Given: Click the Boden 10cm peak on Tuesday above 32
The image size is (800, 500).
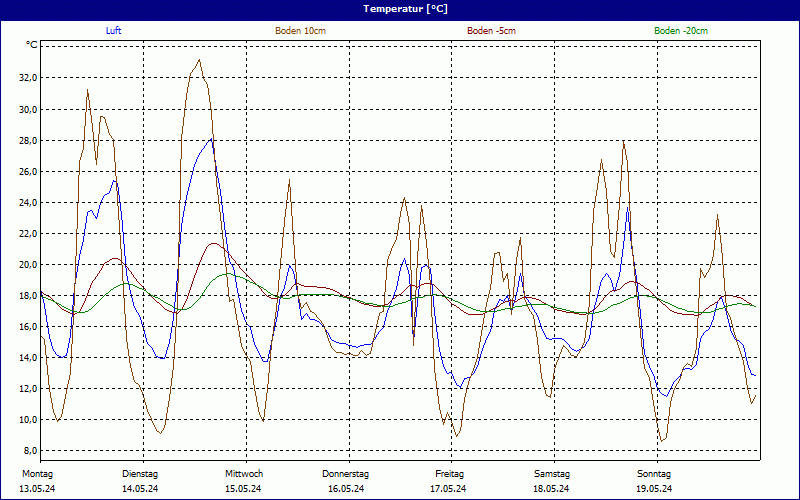Looking at the screenshot, I should [199, 60].
